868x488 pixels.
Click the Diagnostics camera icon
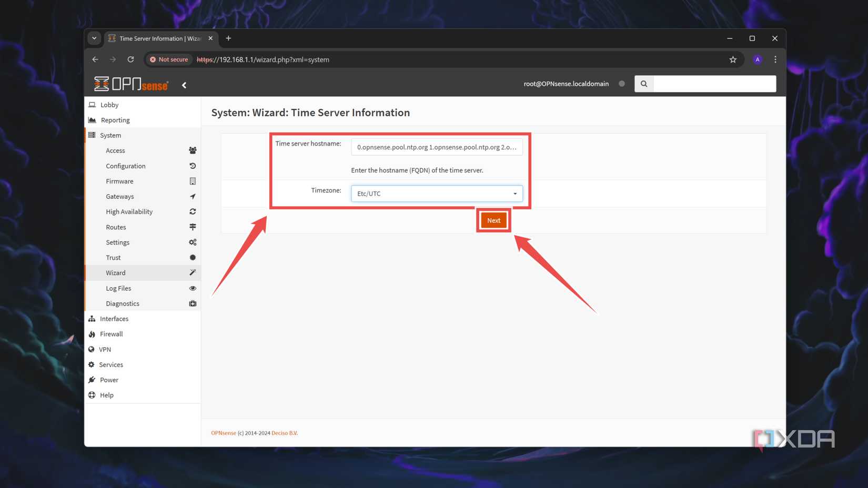click(x=193, y=303)
